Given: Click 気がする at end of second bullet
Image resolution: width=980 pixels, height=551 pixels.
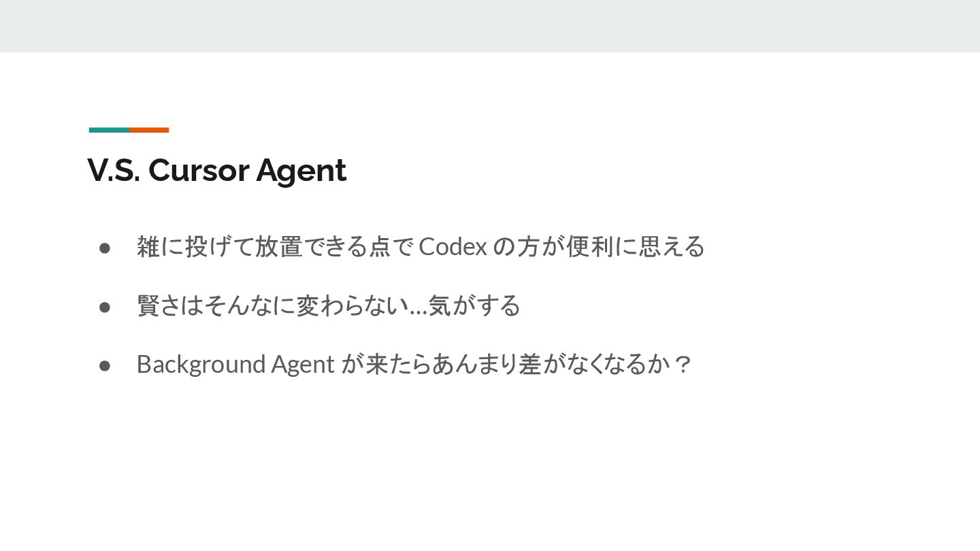Looking at the screenshot, I should coord(474,305).
